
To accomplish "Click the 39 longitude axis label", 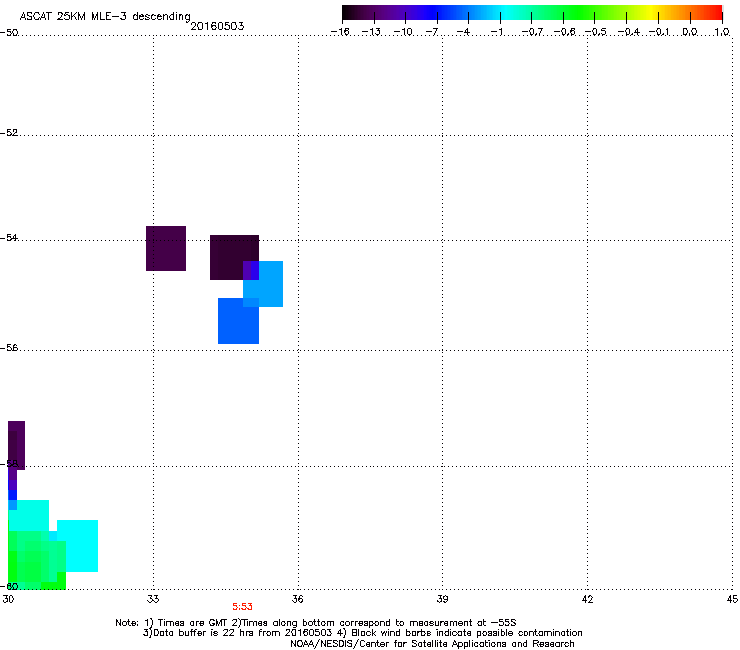I will (442, 599).
